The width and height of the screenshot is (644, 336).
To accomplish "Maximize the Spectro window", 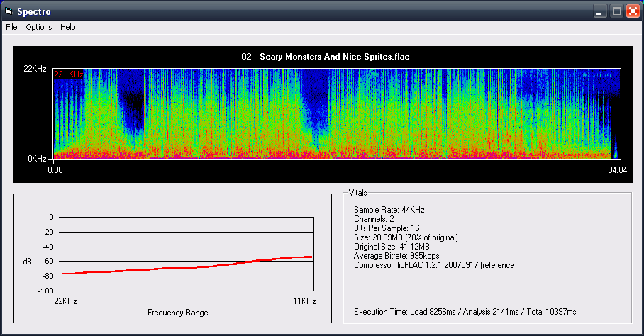I will tap(616, 11).
